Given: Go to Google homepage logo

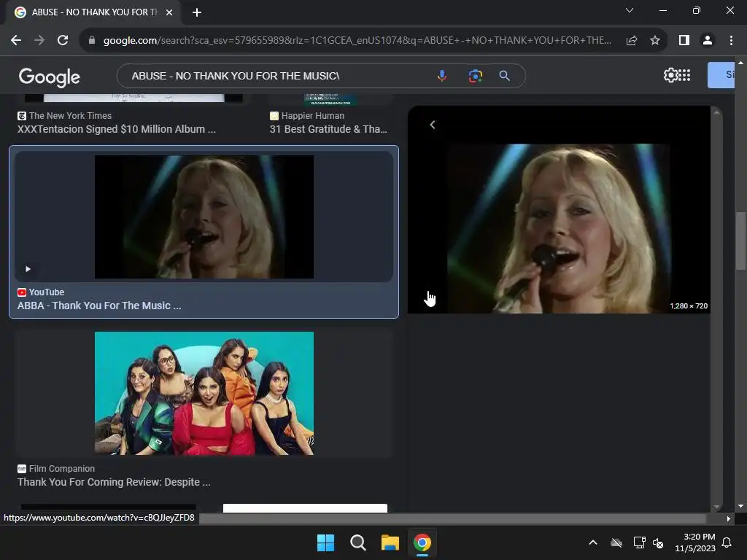Looking at the screenshot, I should (x=49, y=77).
